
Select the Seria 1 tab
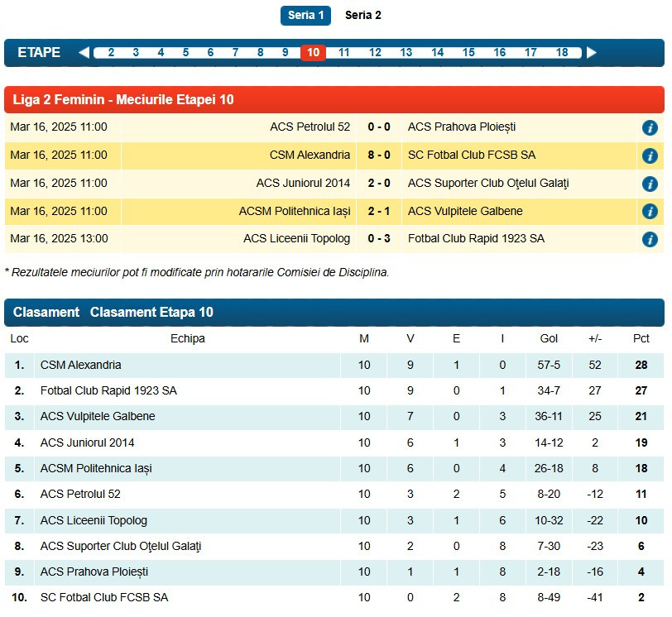click(305, 15)
